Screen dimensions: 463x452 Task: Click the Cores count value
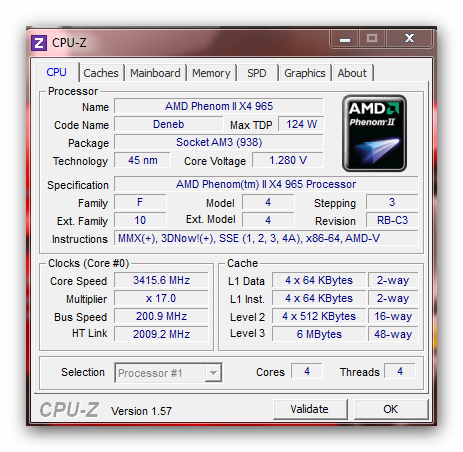pos(307,371)
